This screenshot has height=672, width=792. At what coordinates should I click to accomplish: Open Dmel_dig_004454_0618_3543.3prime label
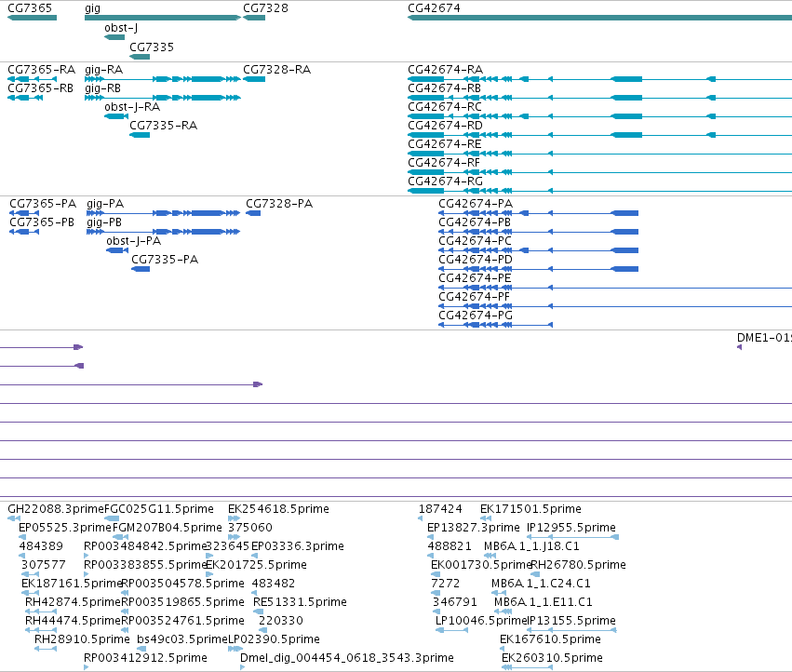[347, 658]
